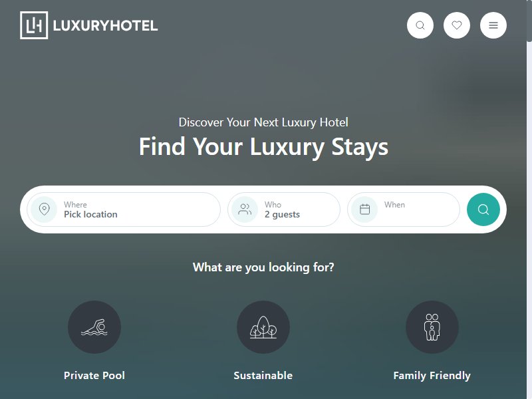Click the location pin icon
Screen dimensions: 532x399
(x=44, y=209)
